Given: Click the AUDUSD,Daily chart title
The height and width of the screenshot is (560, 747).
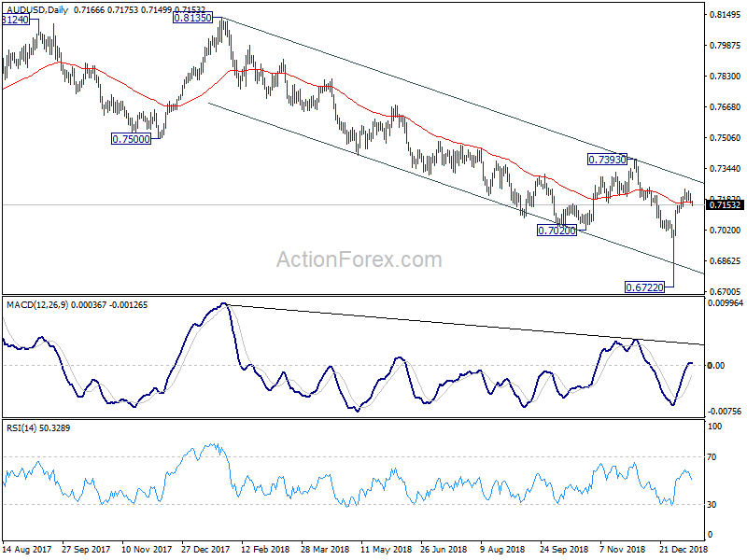Looking at the screenshot, I should click(37, 9).
